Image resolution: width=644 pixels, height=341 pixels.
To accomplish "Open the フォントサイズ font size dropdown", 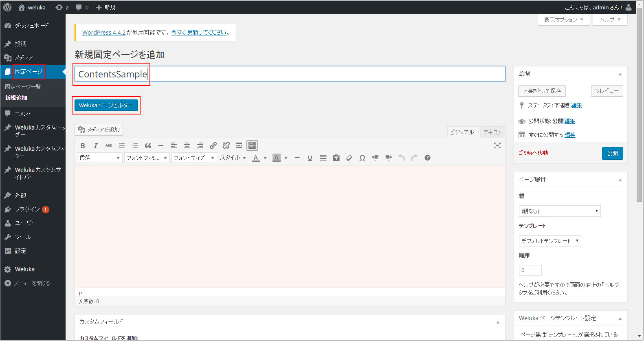I will 194,158.
